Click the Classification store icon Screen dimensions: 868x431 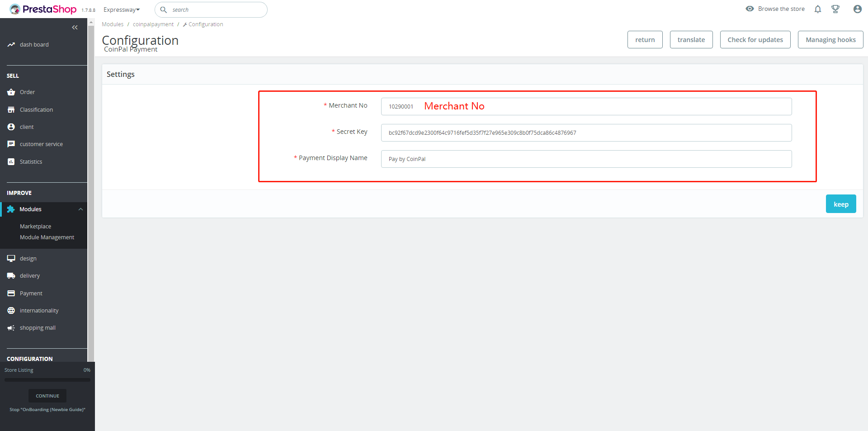(x=11, y=110)
